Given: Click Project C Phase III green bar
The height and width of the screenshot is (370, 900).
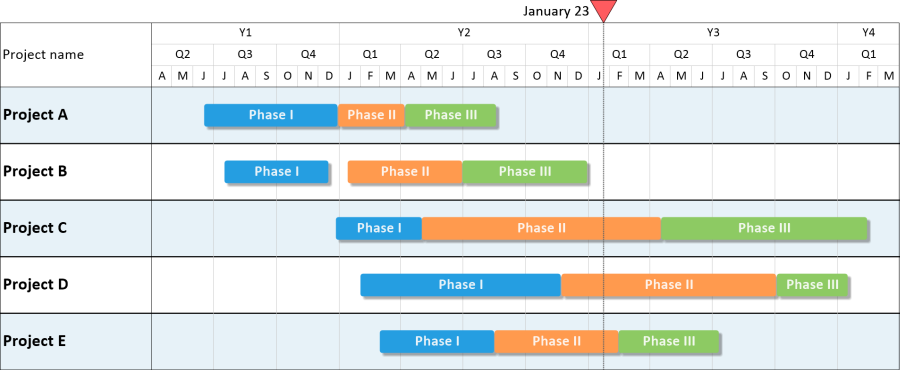Looking at the screenshot, I should click(764, 228).
